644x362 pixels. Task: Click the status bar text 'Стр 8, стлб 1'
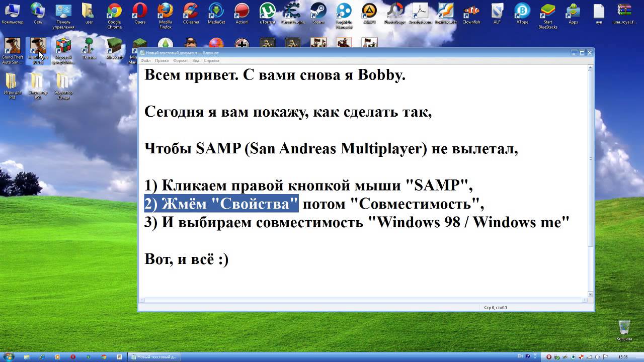[496, 307]
